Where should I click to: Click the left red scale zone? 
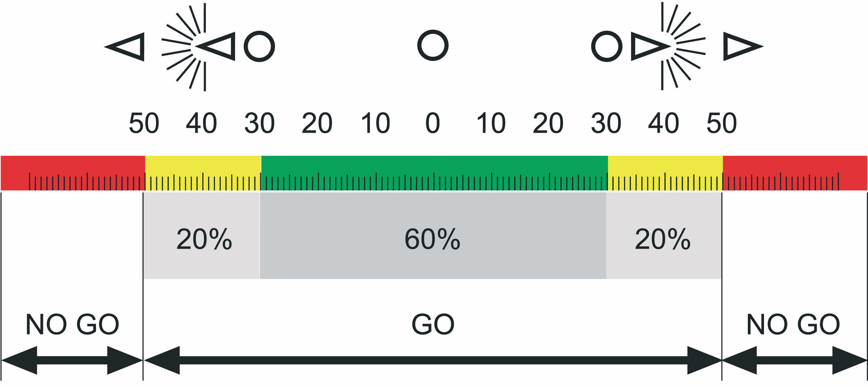pos(73,173)
